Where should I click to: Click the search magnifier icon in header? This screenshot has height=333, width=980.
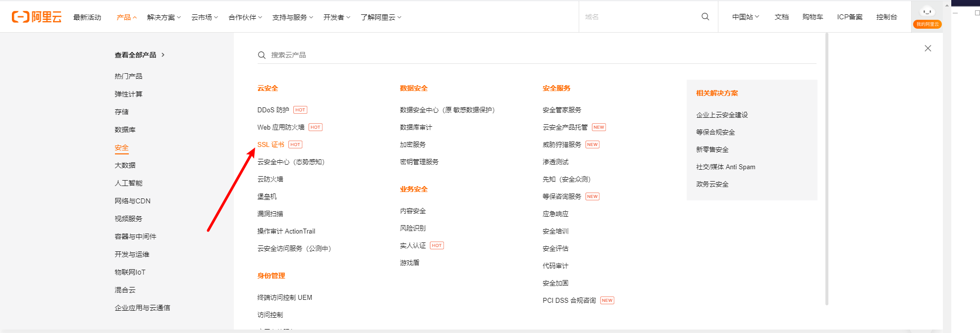pos(705,17)
